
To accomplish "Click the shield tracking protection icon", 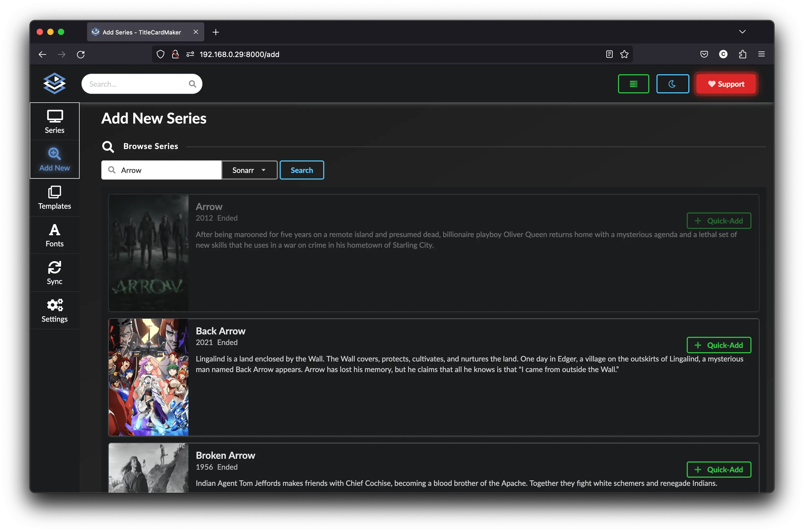I will pos(161,54).
